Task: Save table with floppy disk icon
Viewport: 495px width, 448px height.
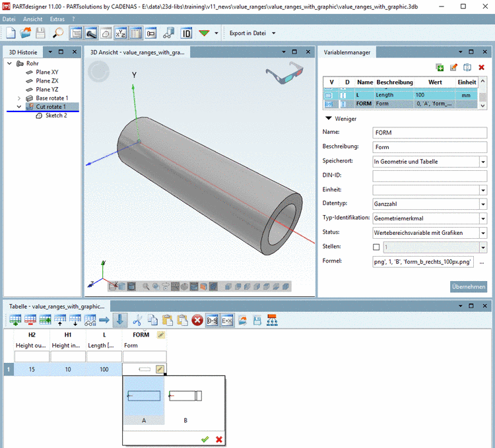Action: coord(257,321)
